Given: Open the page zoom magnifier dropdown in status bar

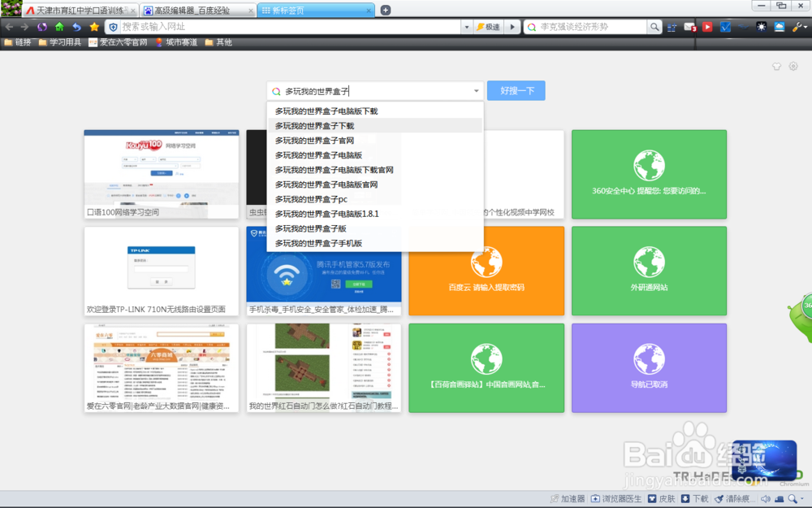Looking at the screenshot, I should 796,499.
